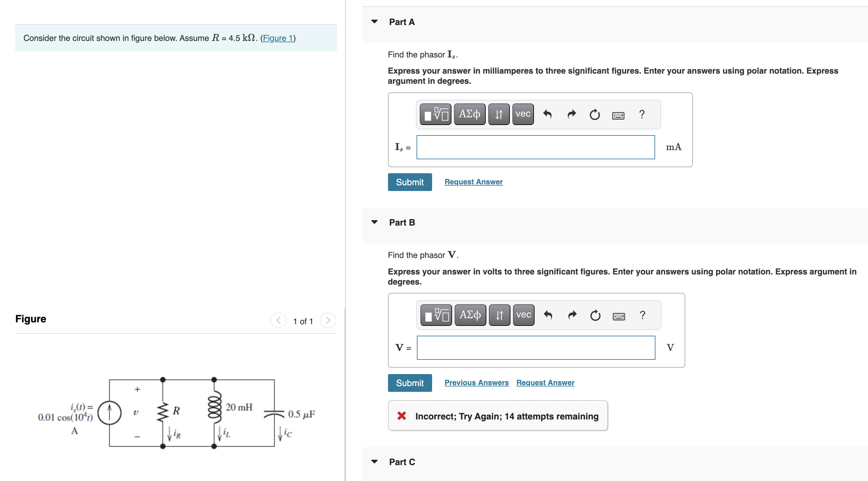Submit the Part A answer
The height and width of the screenshot is (481, 868).
coord(410,182)
